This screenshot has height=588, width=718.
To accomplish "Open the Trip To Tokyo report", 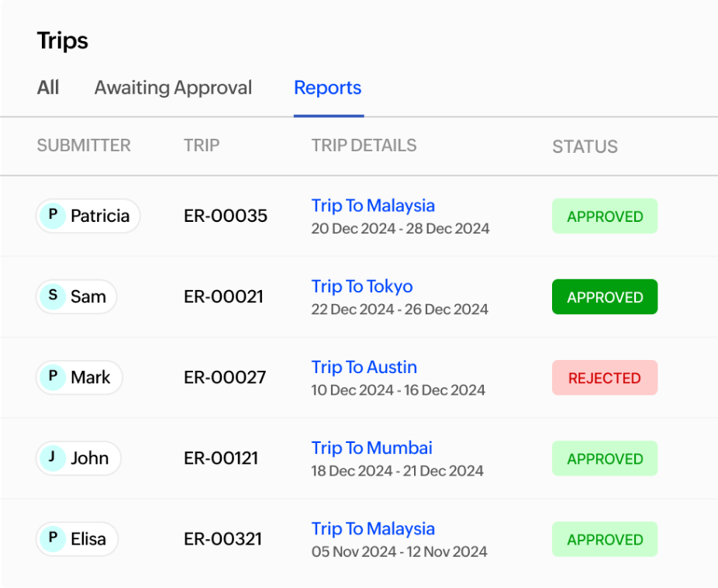I will [x=362, y=286].
